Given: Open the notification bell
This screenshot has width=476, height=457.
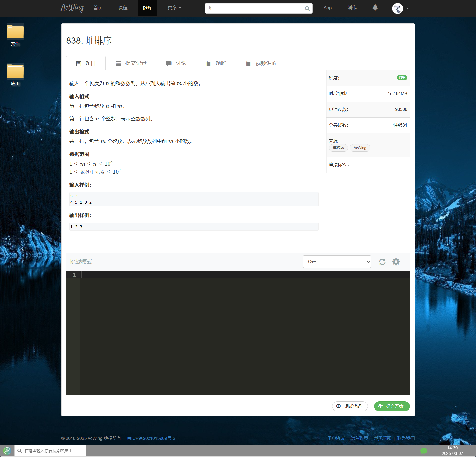Looking at the screenshot, I should (375, 8).
